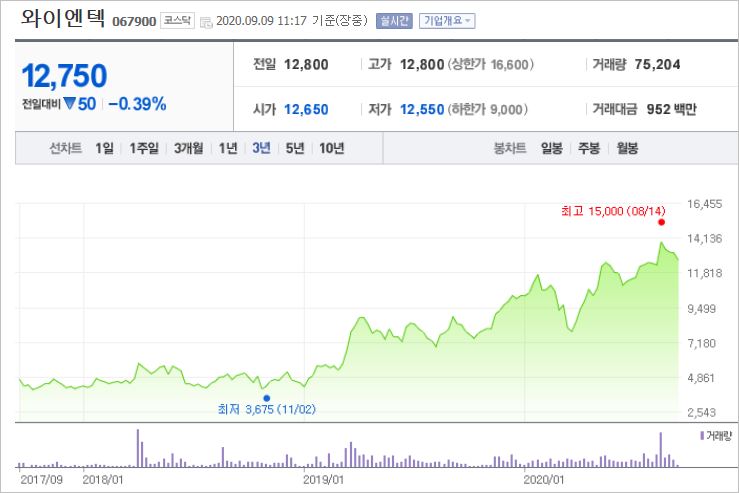Image resolution: width=739 pixels, height=493 pixels.
Task: Click the red 최고 15,000 high marker
Action: (661, 222)
